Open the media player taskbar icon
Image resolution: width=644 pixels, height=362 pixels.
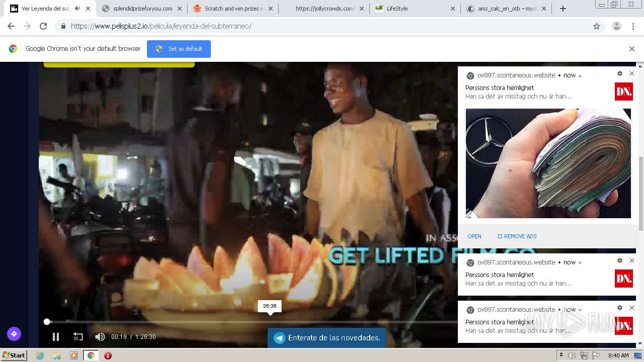[74, 355]
